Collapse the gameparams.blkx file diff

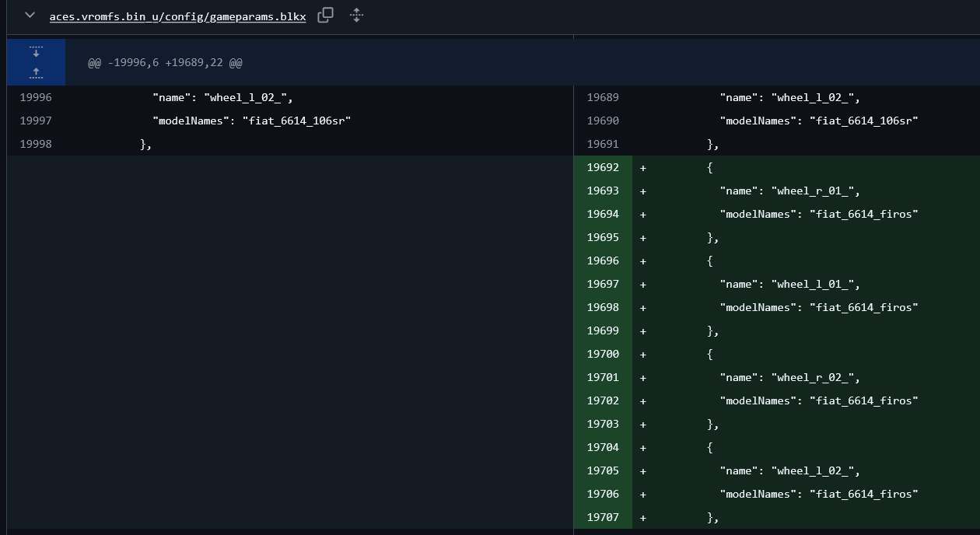(x=30, y=15)
